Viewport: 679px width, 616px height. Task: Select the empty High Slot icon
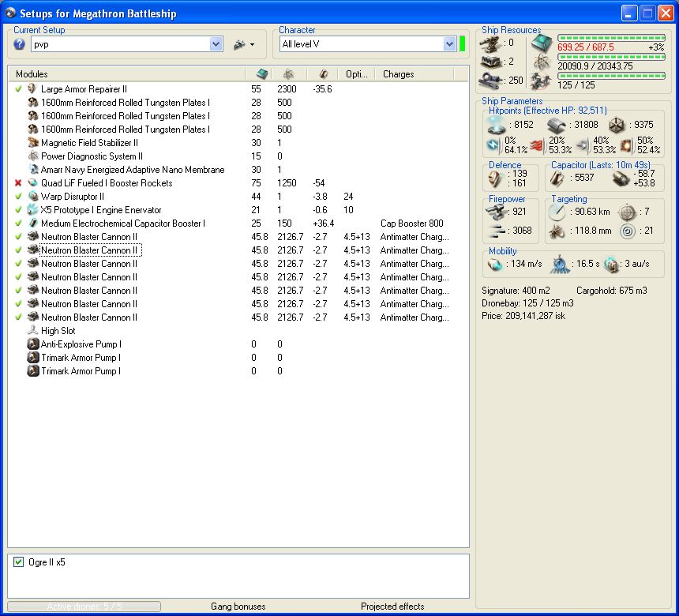(33, 330)
